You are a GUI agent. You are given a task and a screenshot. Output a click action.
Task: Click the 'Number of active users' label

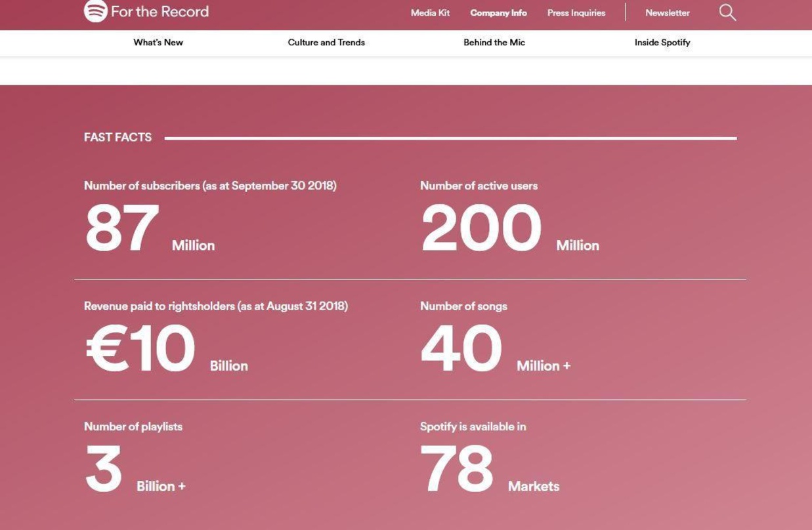point(479,186)
